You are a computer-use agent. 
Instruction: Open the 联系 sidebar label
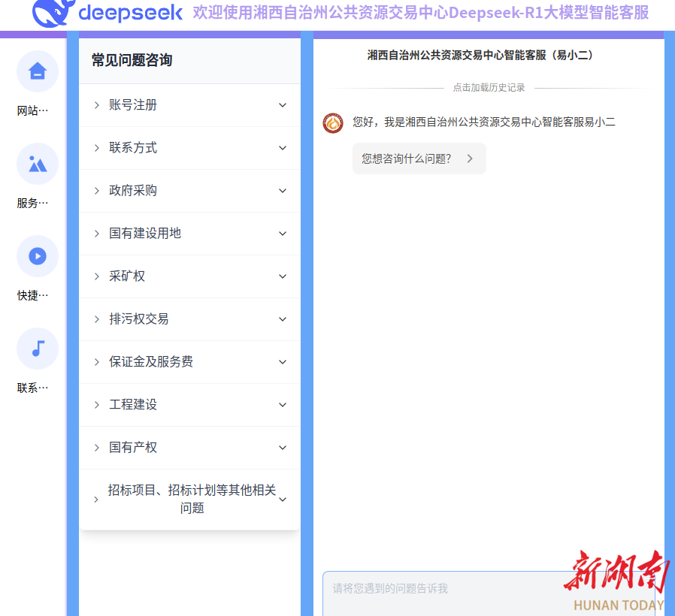(x=33, y=388)
